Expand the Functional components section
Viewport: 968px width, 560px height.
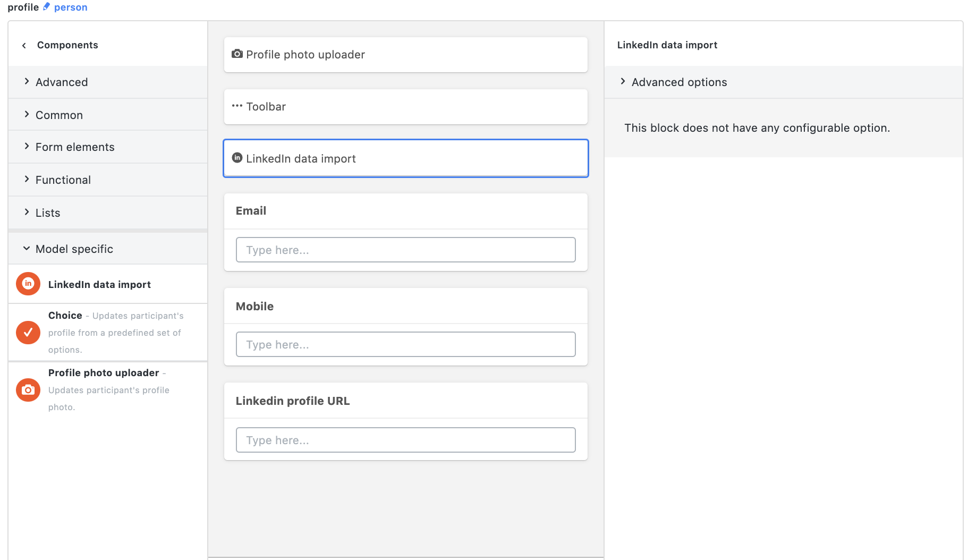(x=63, y=180)
